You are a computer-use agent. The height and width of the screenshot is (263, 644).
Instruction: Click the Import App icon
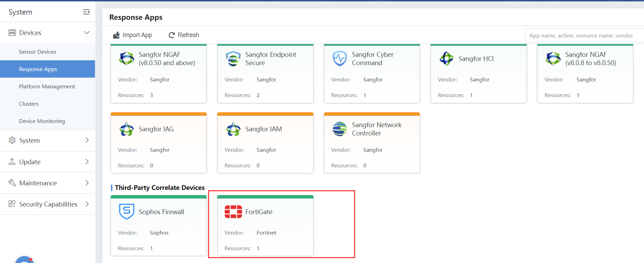(117, 35)
